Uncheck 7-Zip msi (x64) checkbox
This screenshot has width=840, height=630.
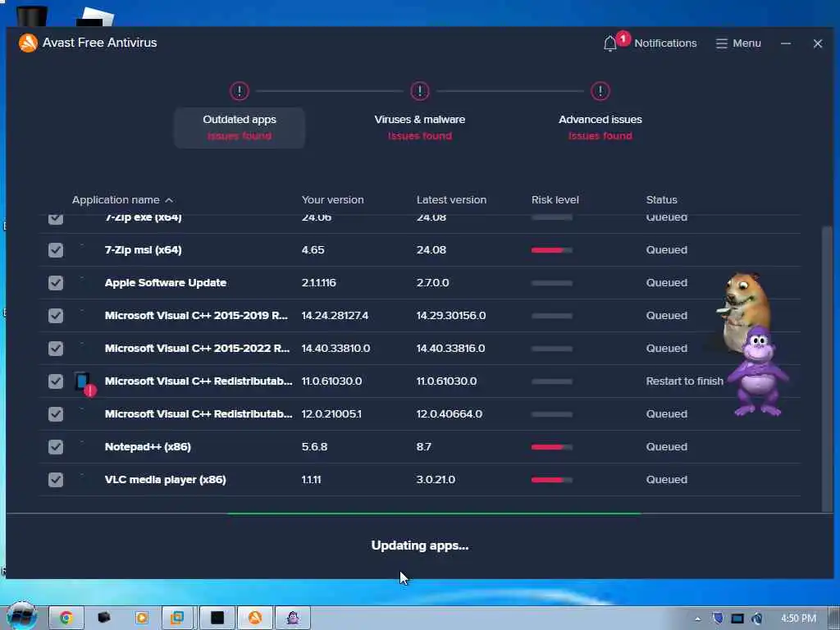coord(56,250)
